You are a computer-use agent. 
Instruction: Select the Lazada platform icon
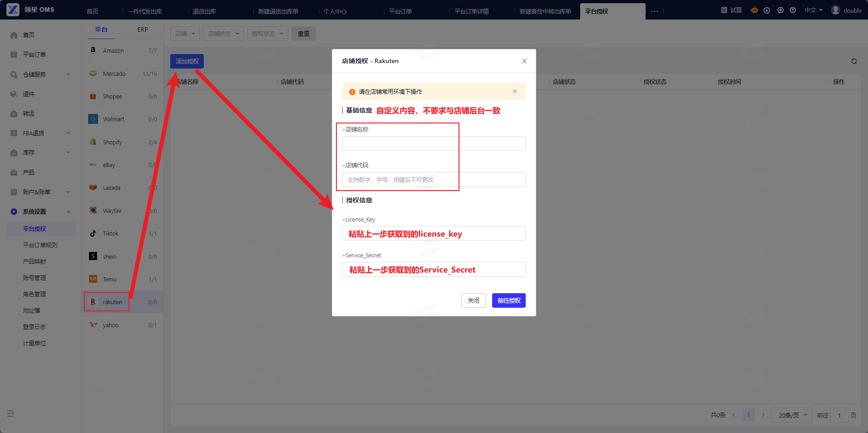93,187
